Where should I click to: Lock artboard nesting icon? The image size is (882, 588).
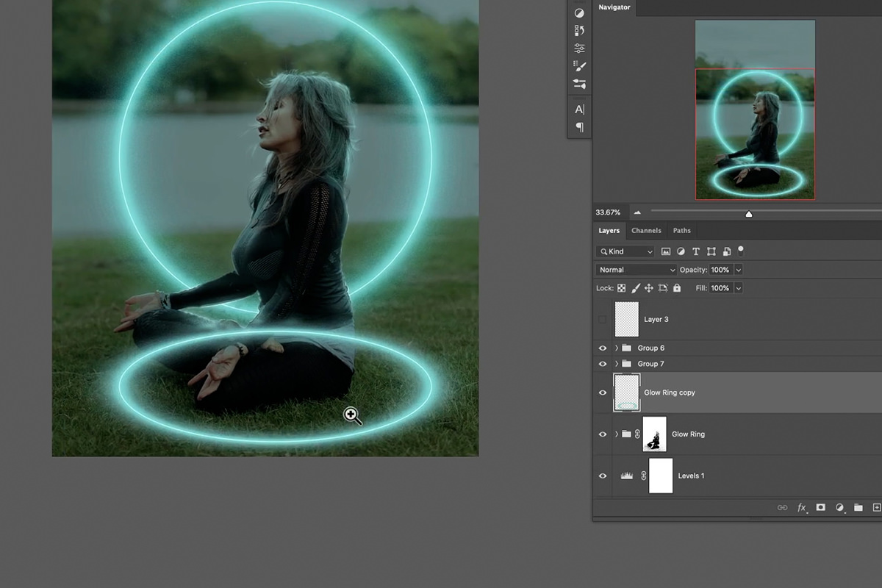click(663, 288)
